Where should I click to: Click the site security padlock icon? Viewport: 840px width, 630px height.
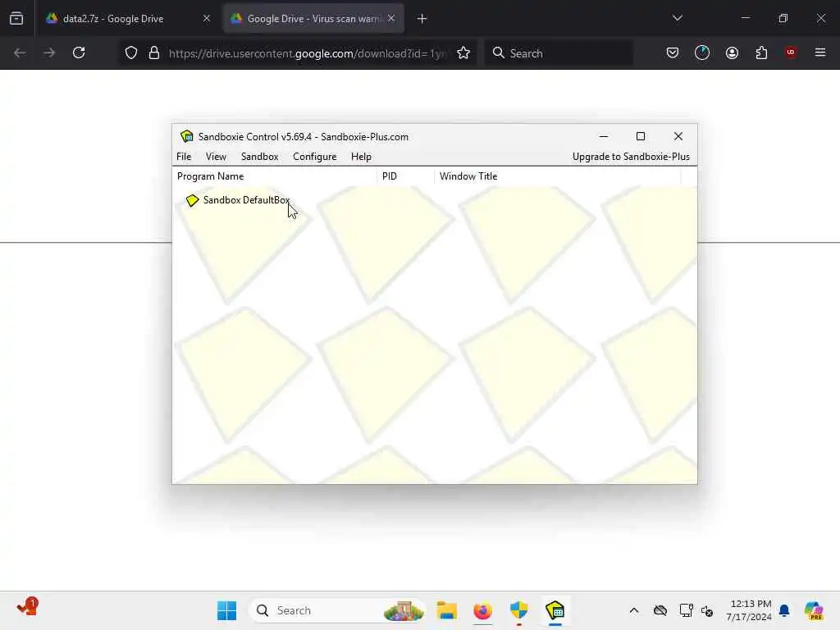(154, 52)
